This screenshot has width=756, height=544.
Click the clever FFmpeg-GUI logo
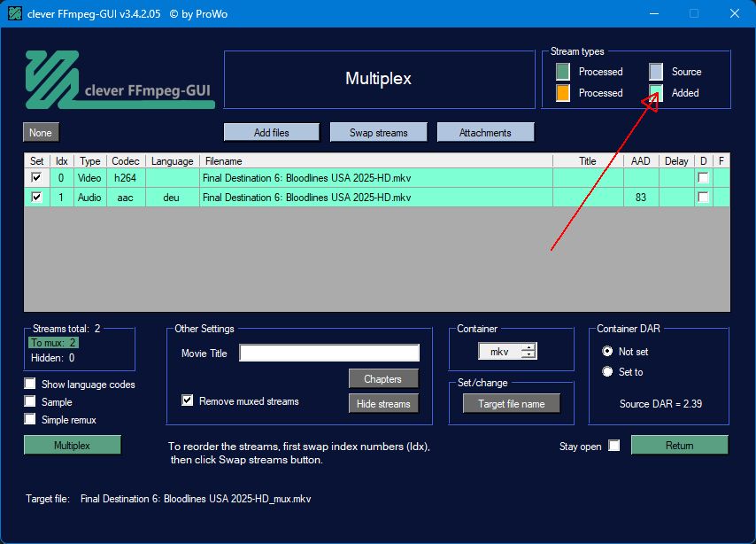tap(120, 80)
